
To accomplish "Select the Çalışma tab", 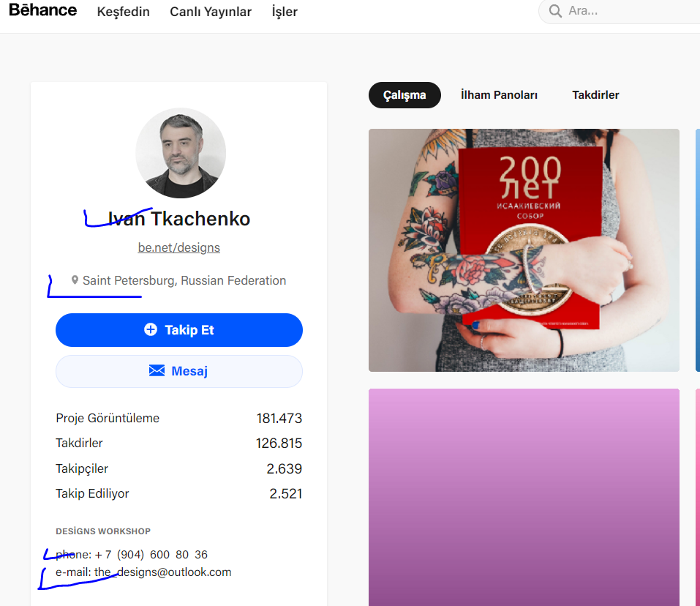I will (404, 95).
